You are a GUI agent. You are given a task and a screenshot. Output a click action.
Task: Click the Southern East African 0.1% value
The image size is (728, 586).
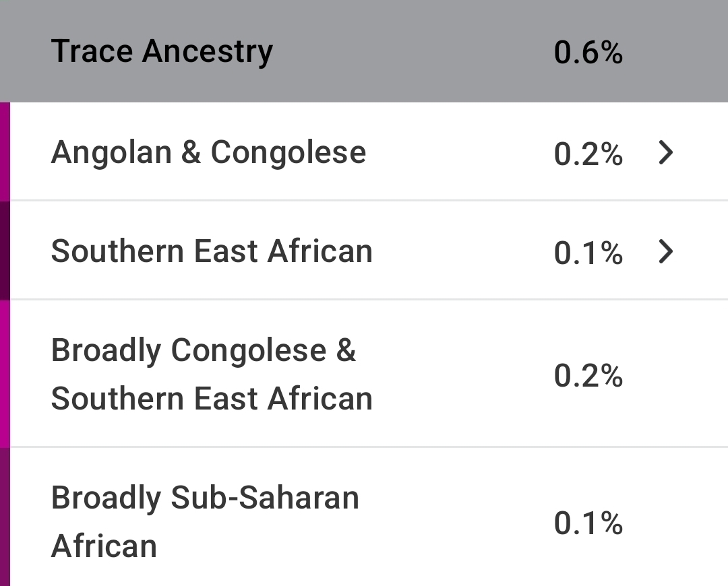click(588, 253)
